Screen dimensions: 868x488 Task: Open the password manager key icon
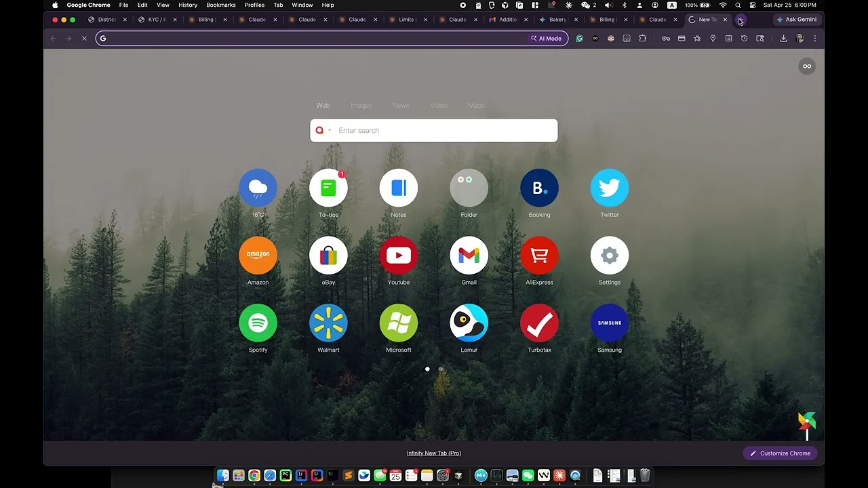(x=666, y=39)
